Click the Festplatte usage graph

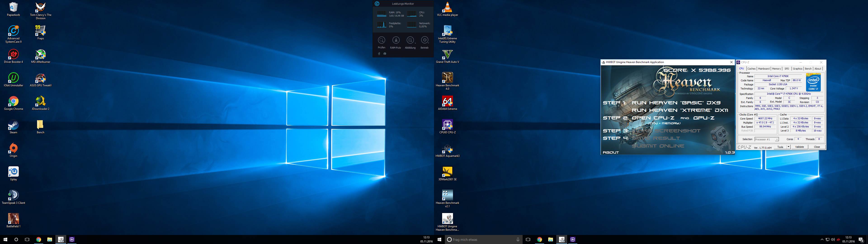point(381,25)
